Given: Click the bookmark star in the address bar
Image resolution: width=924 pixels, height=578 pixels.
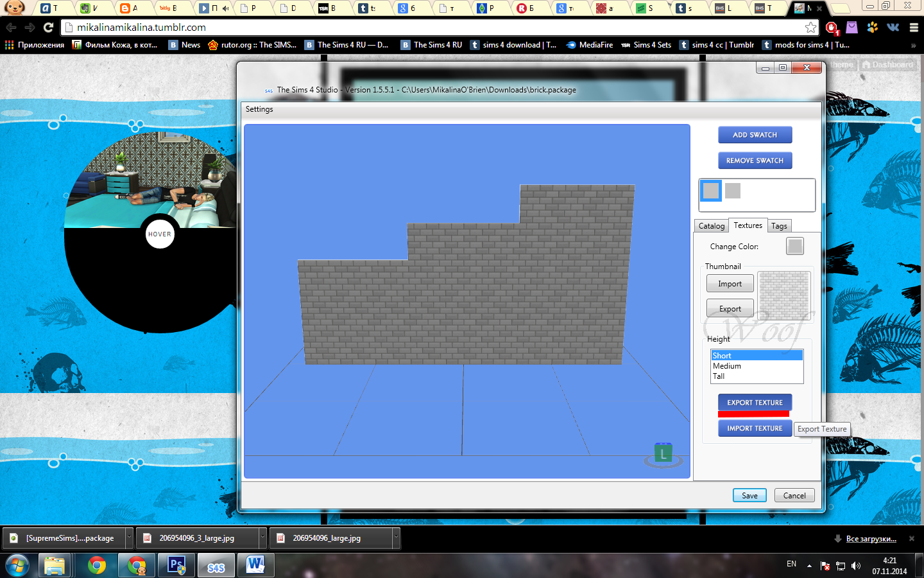Looking at the screenshot, I should tap(810, 27).
